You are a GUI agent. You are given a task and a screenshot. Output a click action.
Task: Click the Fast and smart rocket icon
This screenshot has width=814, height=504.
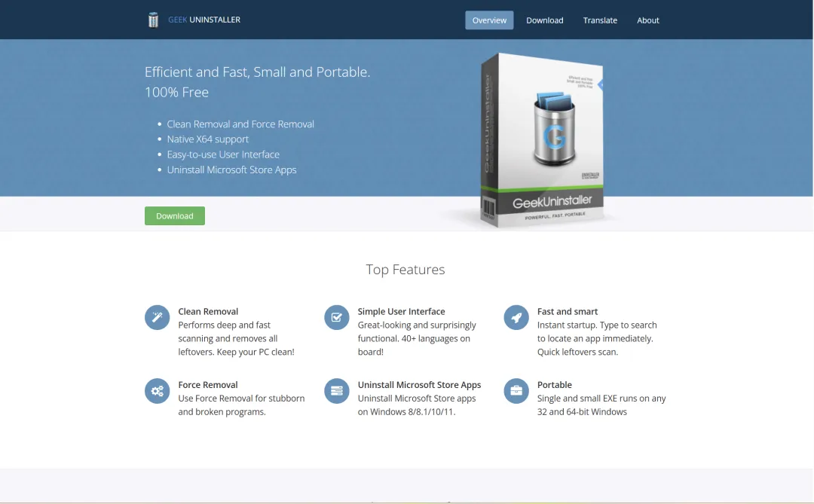pyautogui.click(x=516, y=317)
